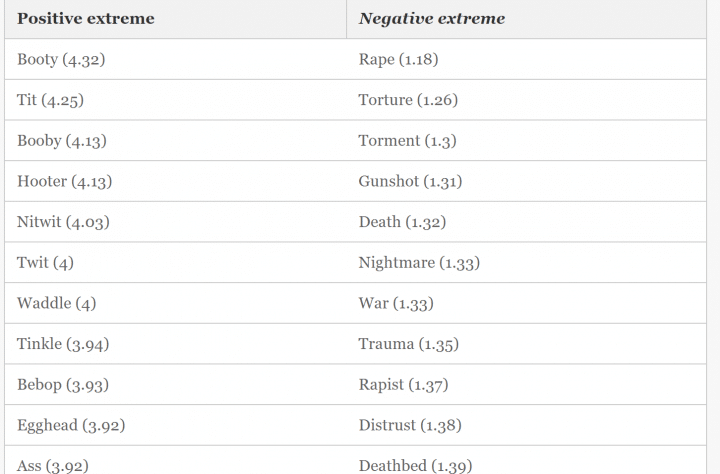Click the "Negative extreme" column header
The height and width of the screenshot is (474, 720).
coord(432,19)
